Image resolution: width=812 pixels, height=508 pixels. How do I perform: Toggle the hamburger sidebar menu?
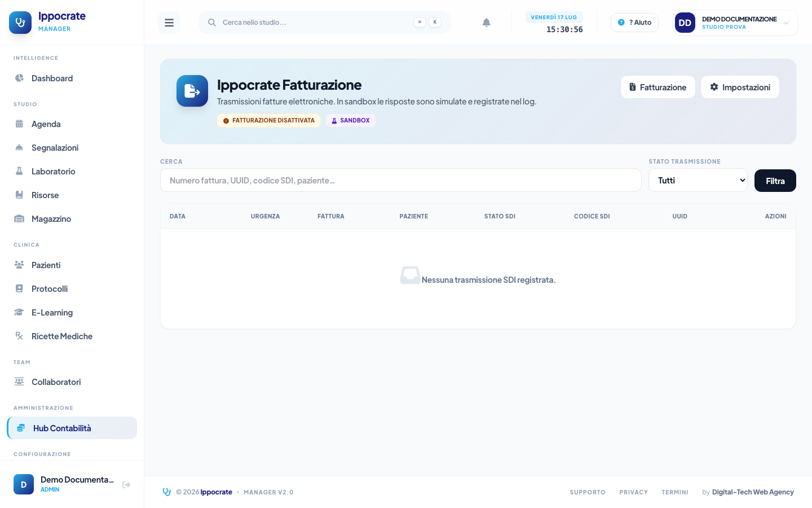(x=169, y=23)
